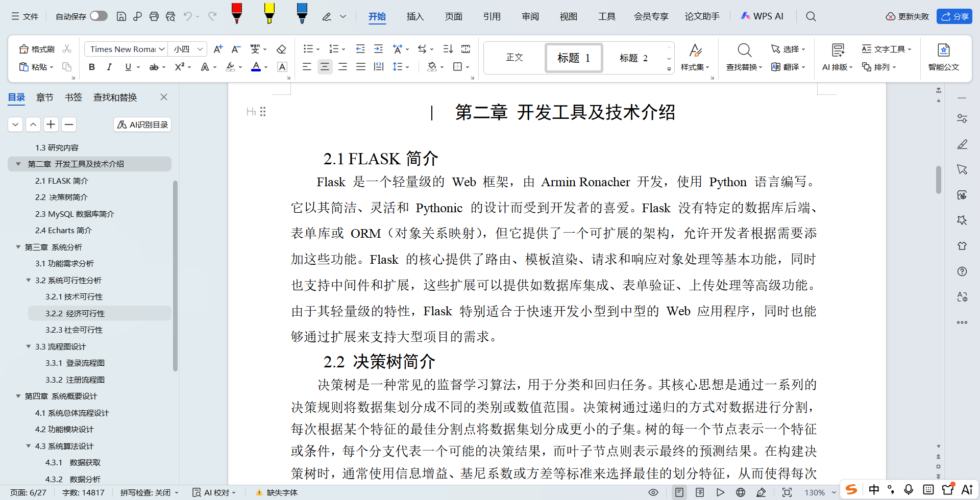Viewport: 980px width, 500px height.
Task: Open the 样式集 style set
Action: (695, 57)
